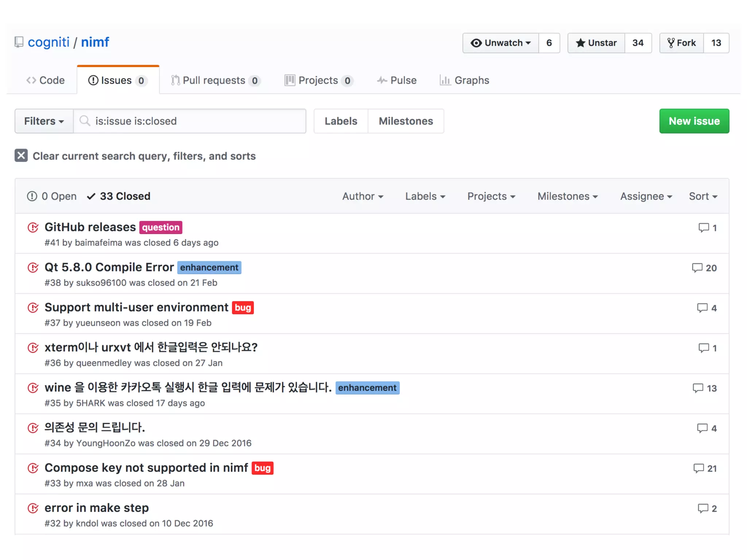Click comment bubble on wine 카카오톡 issue

click(x=698, y=388)
